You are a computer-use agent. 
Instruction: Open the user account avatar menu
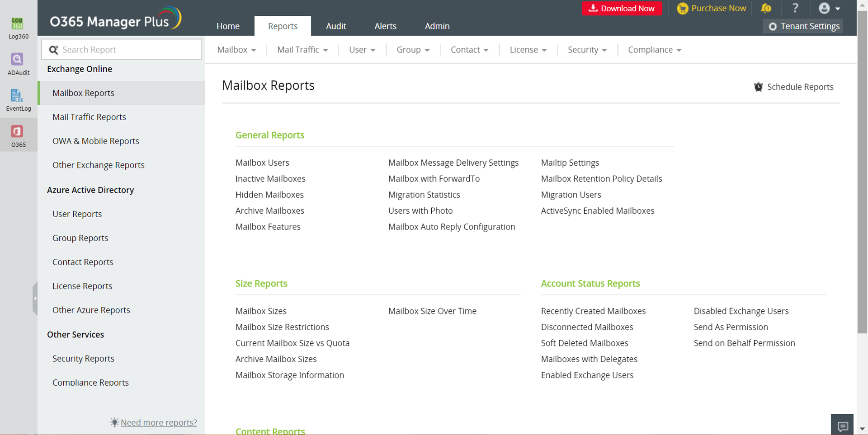[x=829, y=8]
